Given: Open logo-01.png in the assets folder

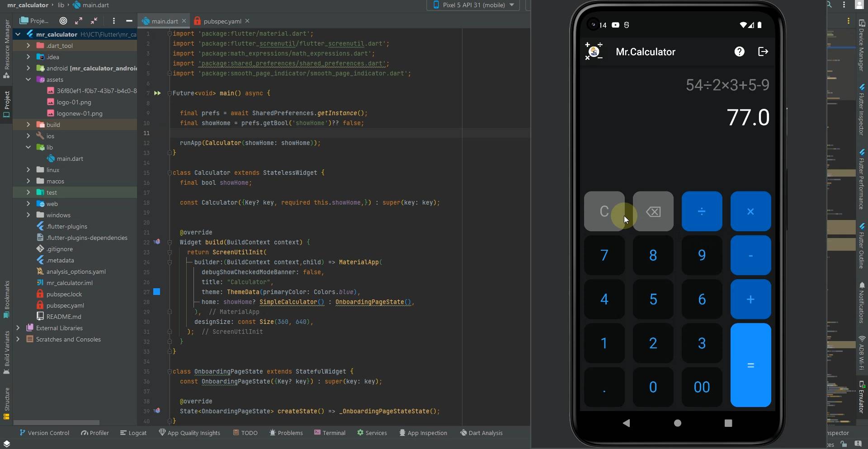Looking at the screenshot, I should pos(74,102).
